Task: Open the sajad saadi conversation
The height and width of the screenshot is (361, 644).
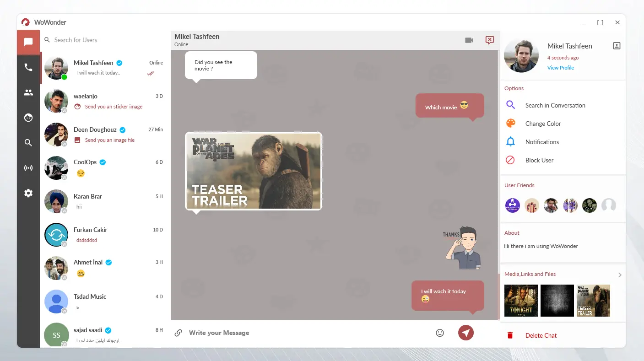Action: pos(105,335)
